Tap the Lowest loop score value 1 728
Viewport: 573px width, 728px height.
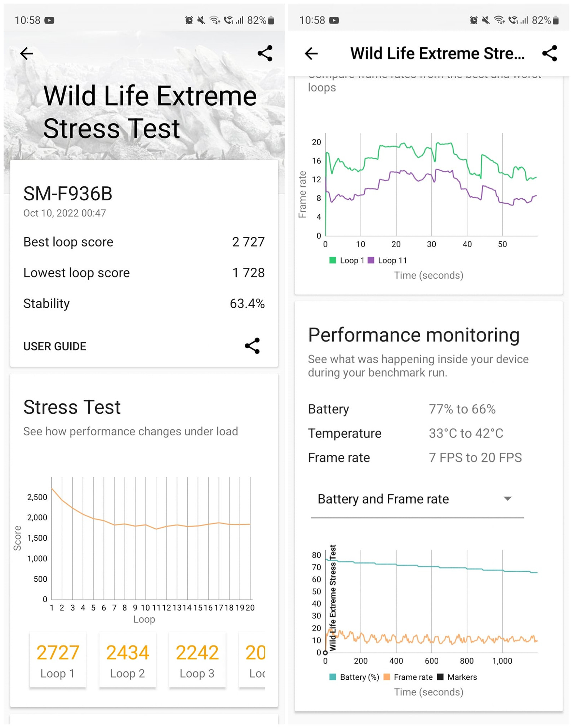pyautogui.click(x=248, y=273)
